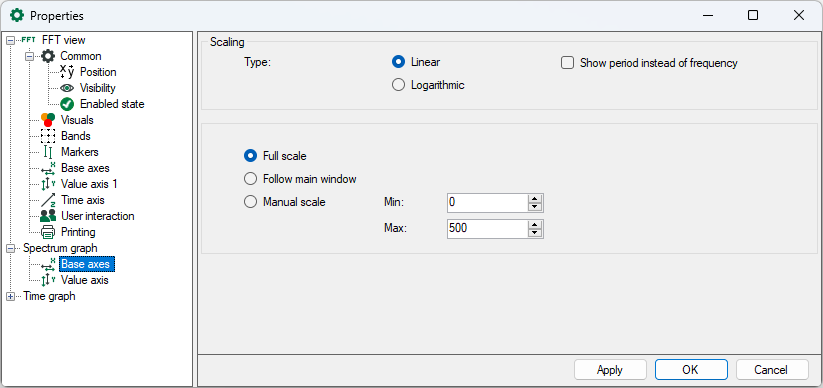This screenshot has width=823, height=388.
Task: Decrease the Max value with down arrow
Action: pos(535,233)
